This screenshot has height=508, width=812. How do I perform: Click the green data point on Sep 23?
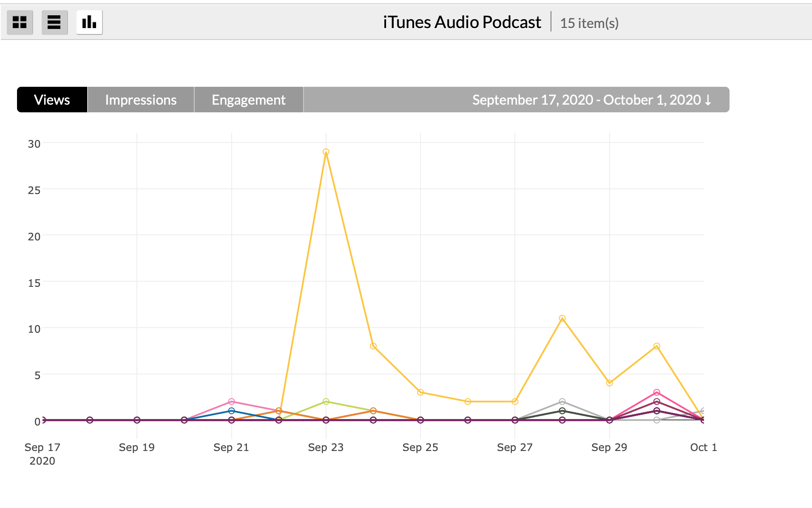click(326, 402)
